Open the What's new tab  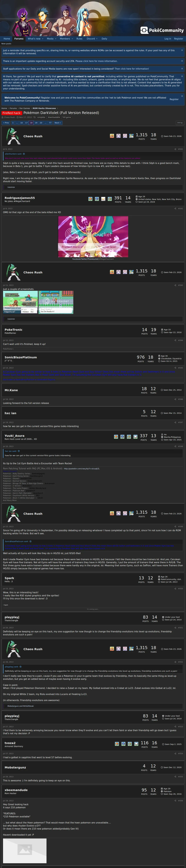pyautogui.click(x=34, y=39)
